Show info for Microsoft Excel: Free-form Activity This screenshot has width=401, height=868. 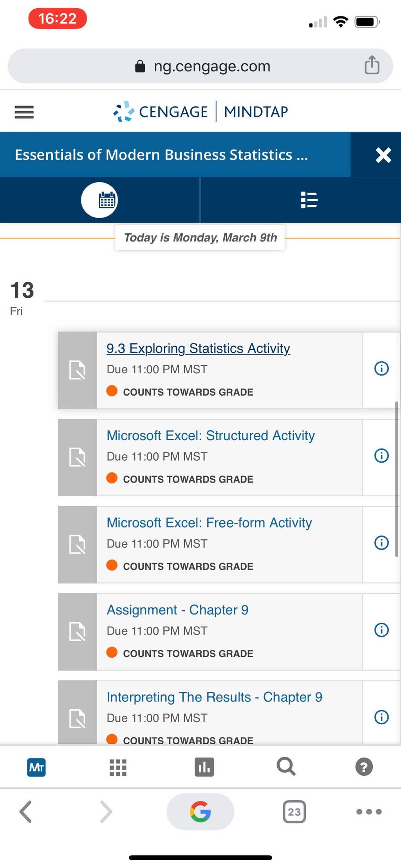point(381,543)
